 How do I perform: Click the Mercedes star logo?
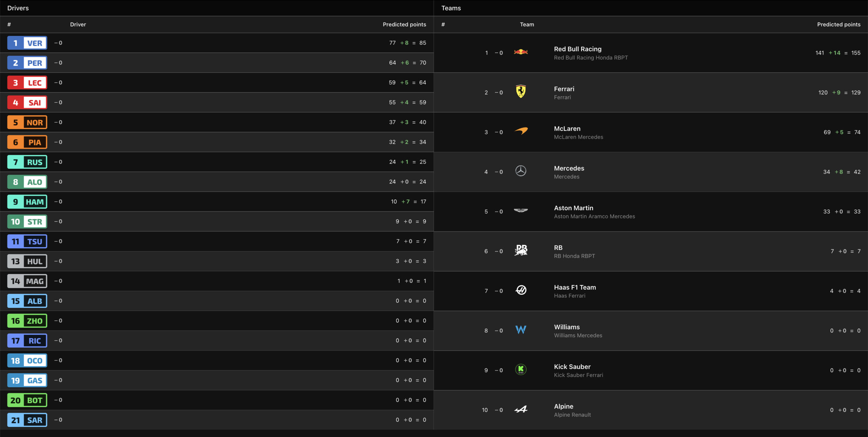(x=521, y=171)
